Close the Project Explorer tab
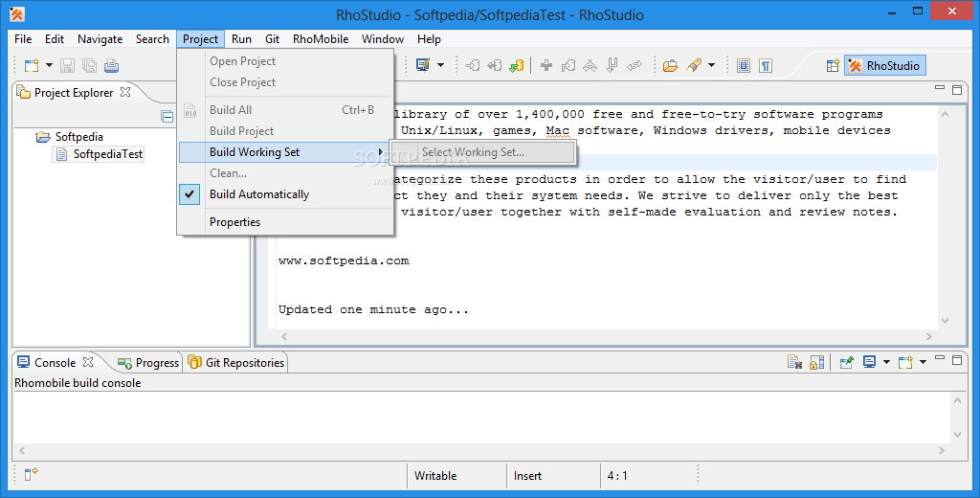Image resolution: width=980 pixels, height=498 pixels. (x=125, y=92)
